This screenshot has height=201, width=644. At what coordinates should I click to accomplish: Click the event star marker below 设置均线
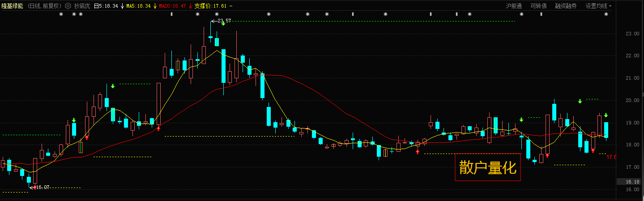[606, 14]
